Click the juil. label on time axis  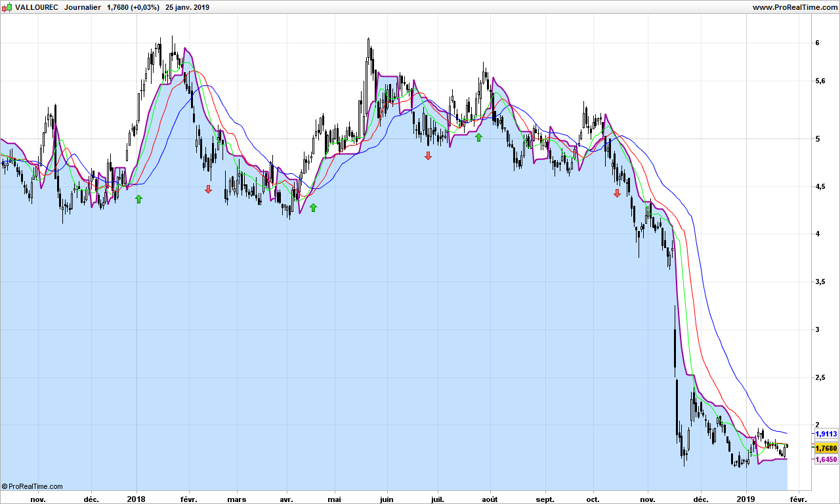pos(437,499)
